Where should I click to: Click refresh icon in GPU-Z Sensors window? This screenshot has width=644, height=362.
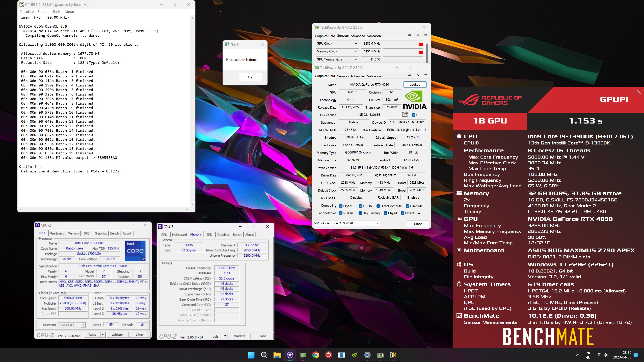pos(417,35)
